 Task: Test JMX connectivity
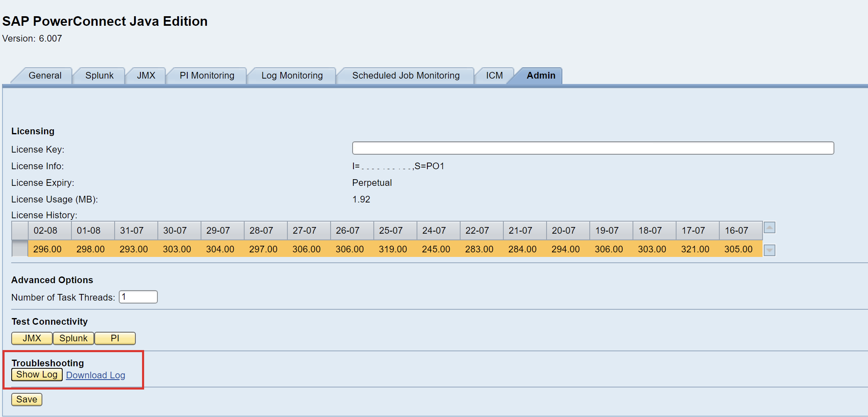pyautogui.click(x=32, y=338)
